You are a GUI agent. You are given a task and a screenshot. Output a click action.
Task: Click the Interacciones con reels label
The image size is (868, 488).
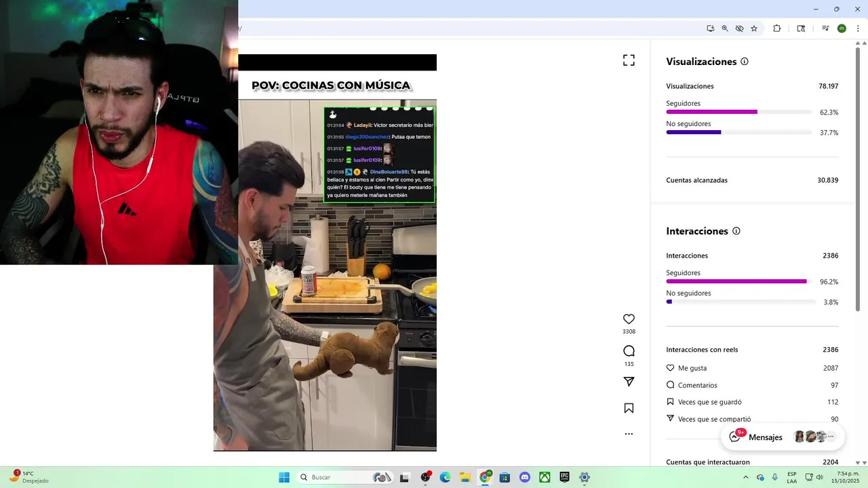pyautogui.click(x=702, y=350)
